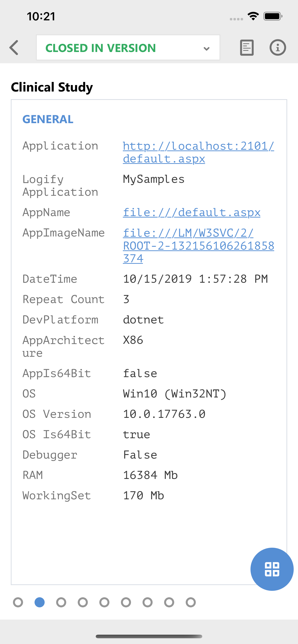Select the third page indicator dot

click(61, 603)
